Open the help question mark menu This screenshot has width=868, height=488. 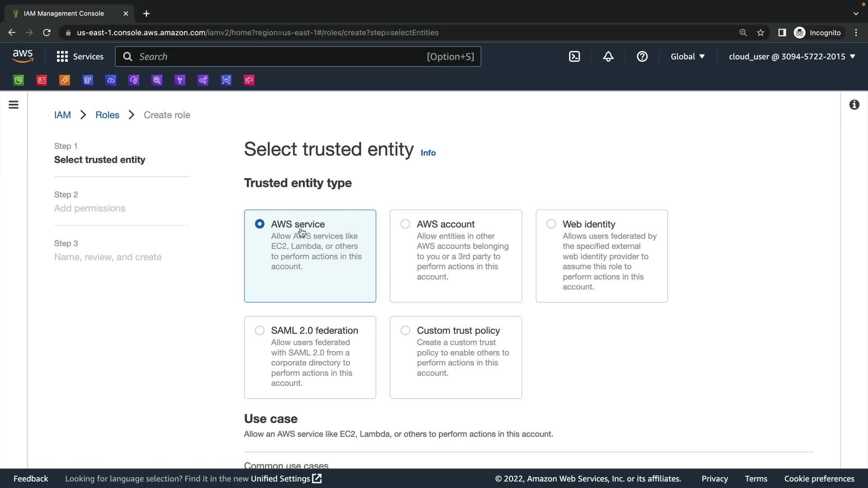pyautogui.click(x=642, y=56)
